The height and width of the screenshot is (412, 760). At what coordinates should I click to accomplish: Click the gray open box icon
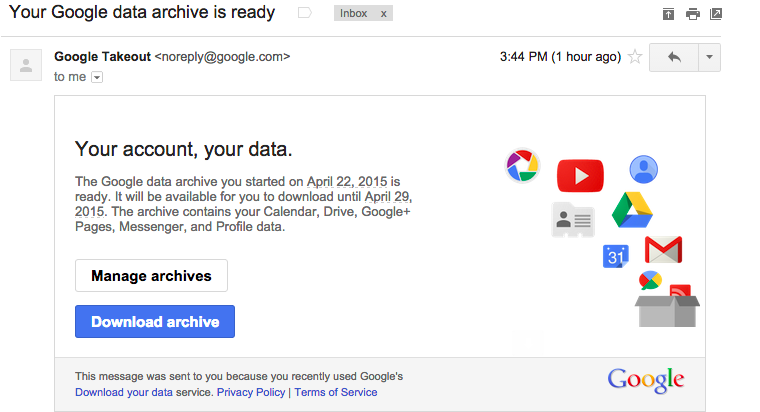tap(667, 311)
